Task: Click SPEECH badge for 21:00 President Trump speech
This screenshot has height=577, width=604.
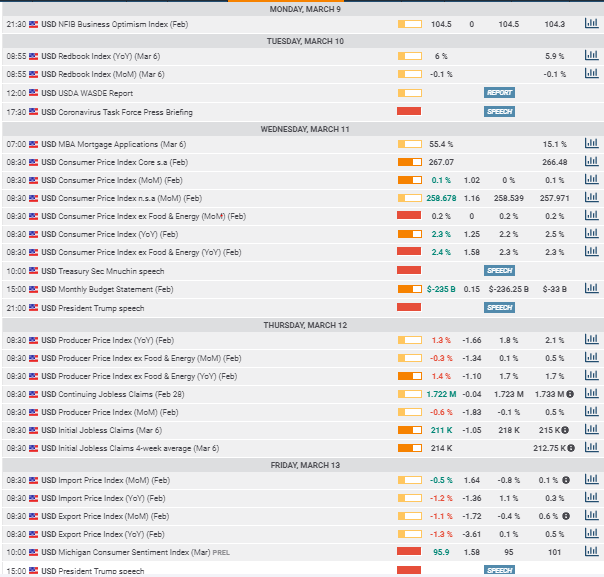Action: 499,307
